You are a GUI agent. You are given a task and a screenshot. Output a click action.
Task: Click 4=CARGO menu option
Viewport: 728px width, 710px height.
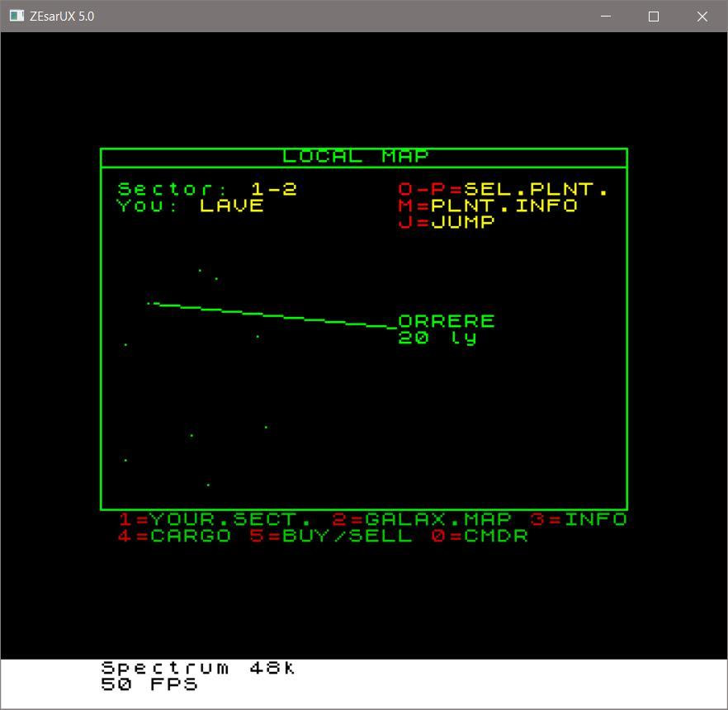tap(174, 536)
